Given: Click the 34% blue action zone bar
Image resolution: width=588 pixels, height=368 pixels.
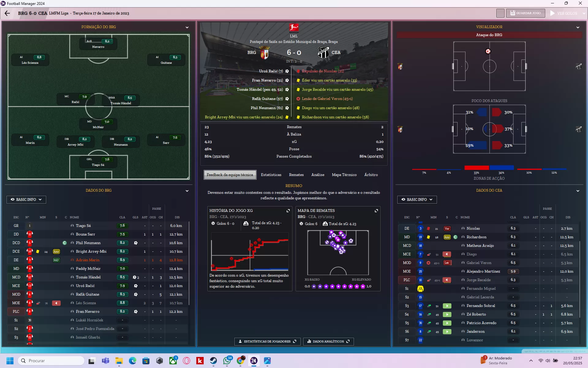Looking at the screenshot, I should [x=501, y=168].
